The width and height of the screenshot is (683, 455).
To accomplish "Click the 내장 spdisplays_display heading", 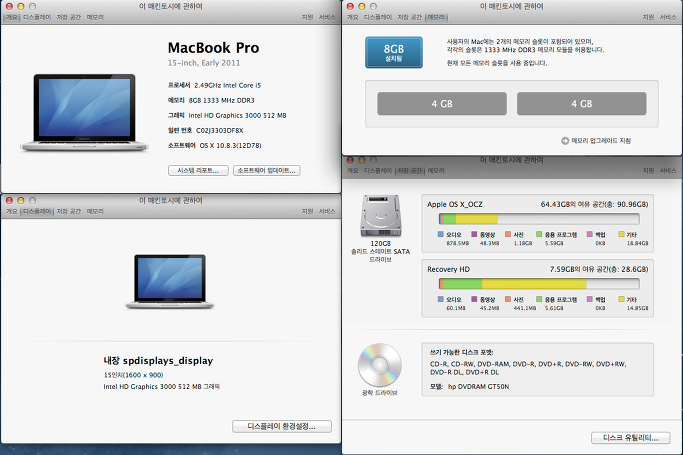I will click(158, 361).
